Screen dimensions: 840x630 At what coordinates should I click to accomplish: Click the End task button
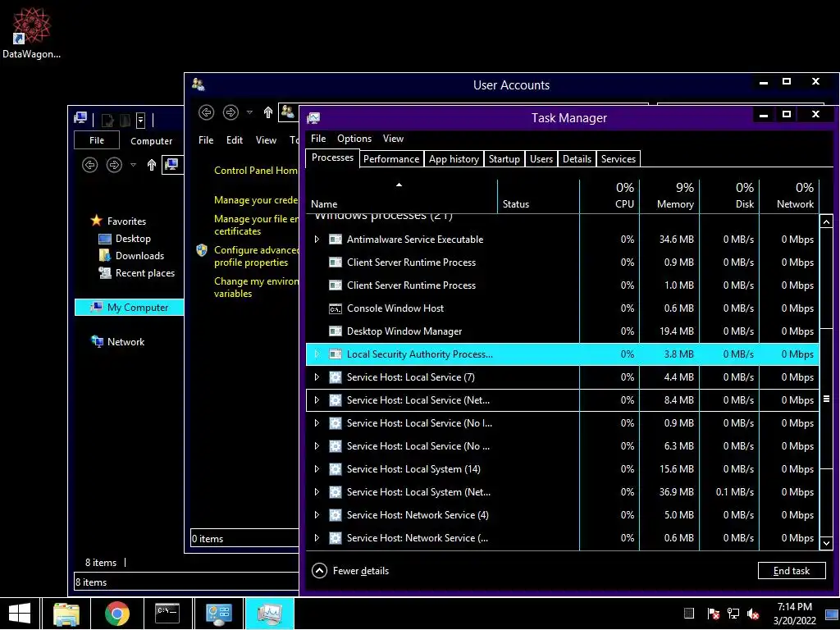792,571
